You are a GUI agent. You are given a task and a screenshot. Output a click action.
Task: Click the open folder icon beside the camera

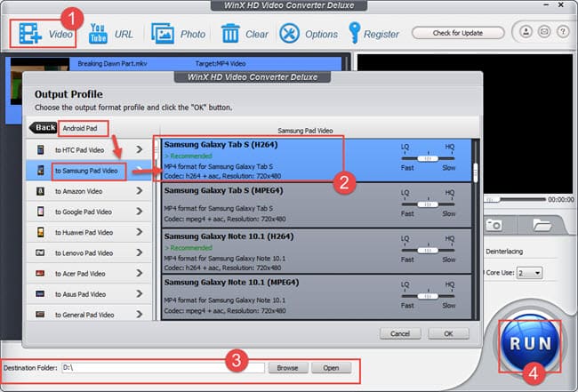click(542, 224)
